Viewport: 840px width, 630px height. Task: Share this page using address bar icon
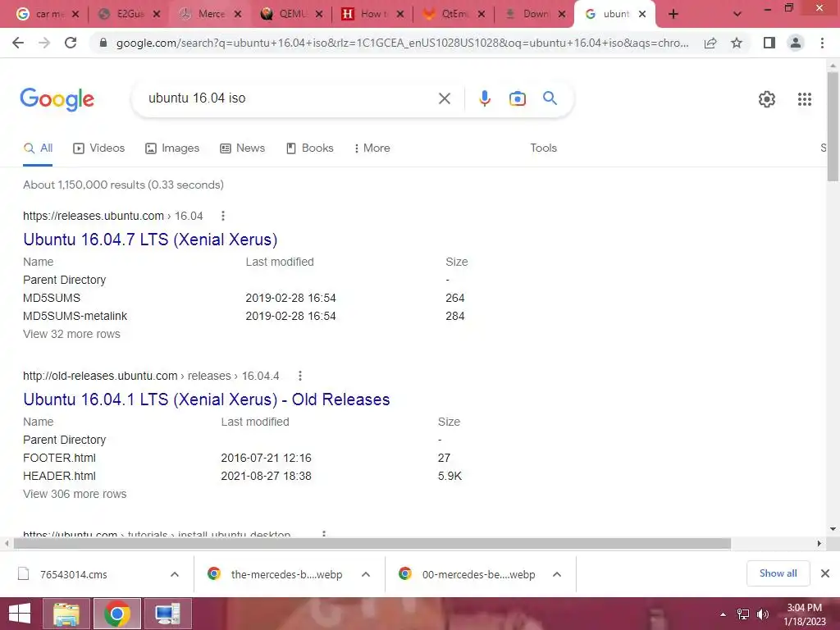pyautogui.click(x=710, y=43)
